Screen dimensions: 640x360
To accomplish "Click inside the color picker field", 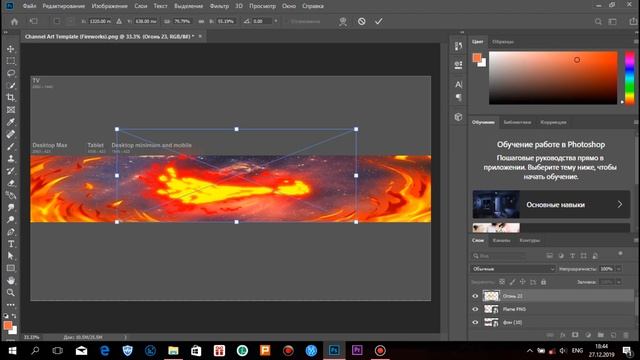I will 553,78.
